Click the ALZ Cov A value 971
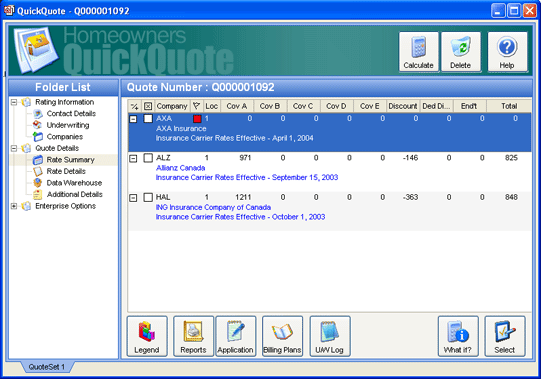 (x=245, y=158)
